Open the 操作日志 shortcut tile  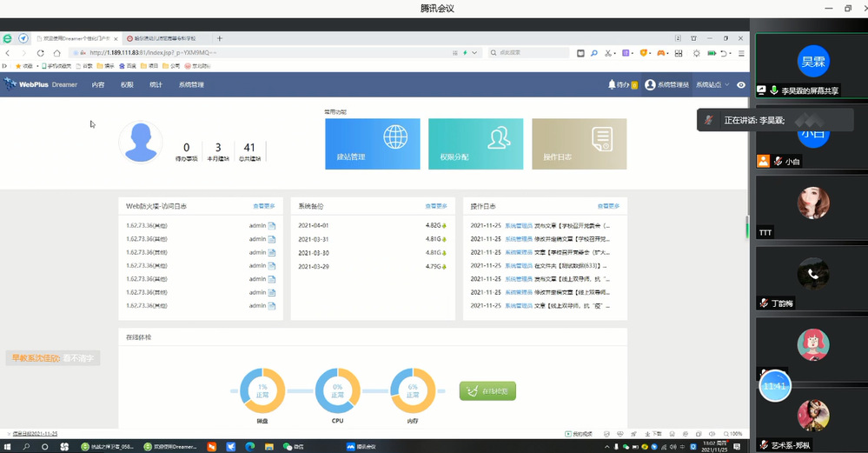(x=579, y=143)
